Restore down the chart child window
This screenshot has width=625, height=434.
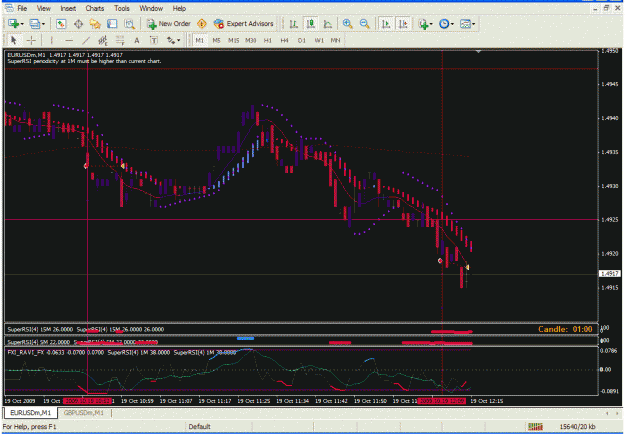(606, 8)
